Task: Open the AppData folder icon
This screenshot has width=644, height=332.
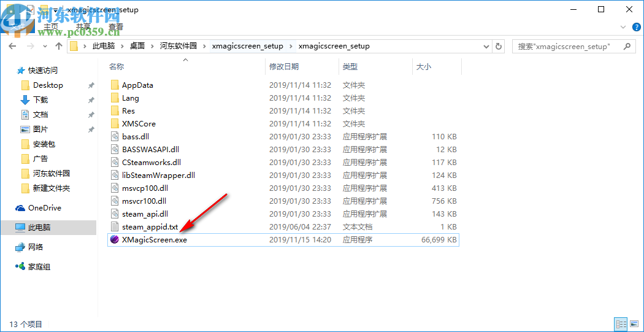Action: (115, 85)
